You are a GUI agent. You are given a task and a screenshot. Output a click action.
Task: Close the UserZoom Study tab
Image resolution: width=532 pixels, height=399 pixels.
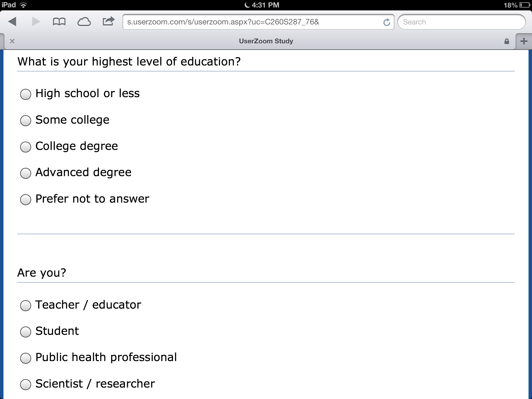click(x=12, y=41)
